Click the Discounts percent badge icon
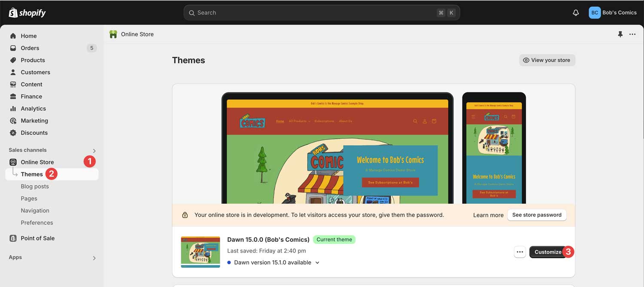Viewport: 644px width, 287px height. tap(13, 133)
